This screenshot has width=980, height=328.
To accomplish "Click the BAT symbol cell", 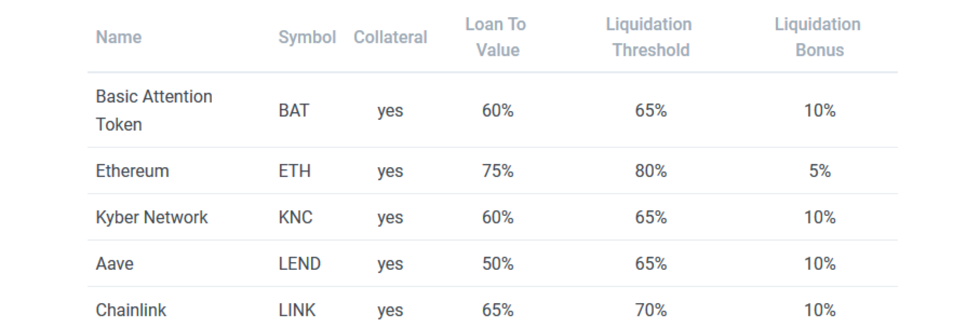I will [x=294, y=111].
